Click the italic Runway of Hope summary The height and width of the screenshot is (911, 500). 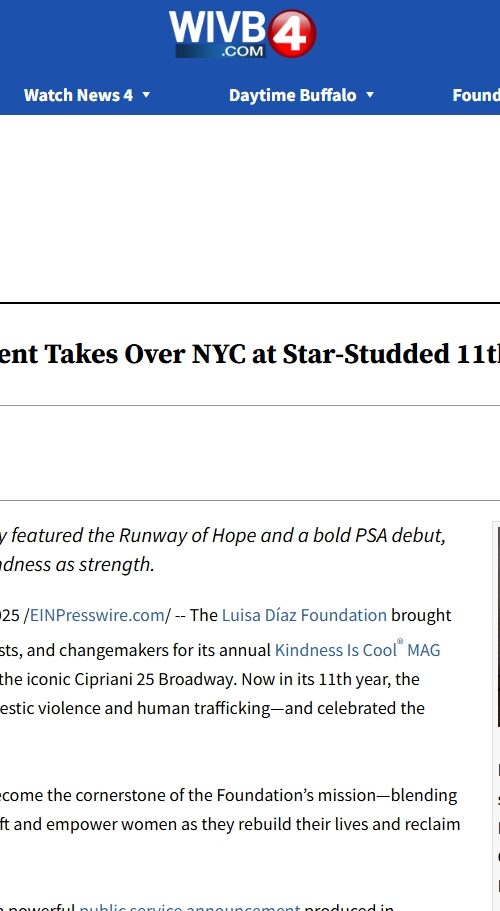click(x=223, y=550)
